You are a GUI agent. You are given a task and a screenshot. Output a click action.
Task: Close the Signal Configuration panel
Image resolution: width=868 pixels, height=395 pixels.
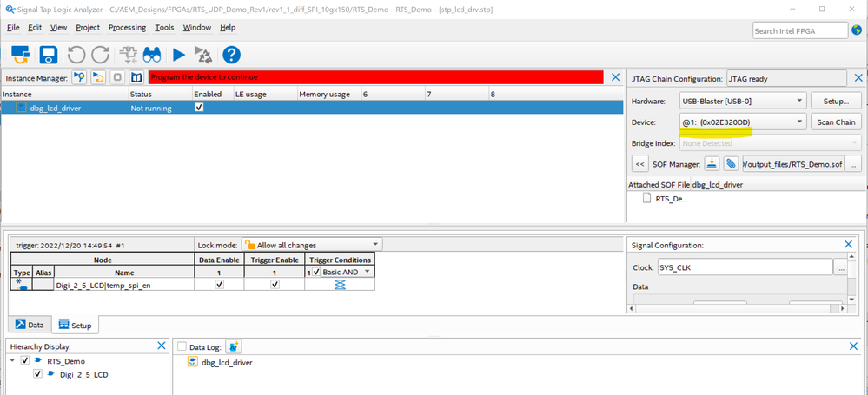(x=848, y=244)
